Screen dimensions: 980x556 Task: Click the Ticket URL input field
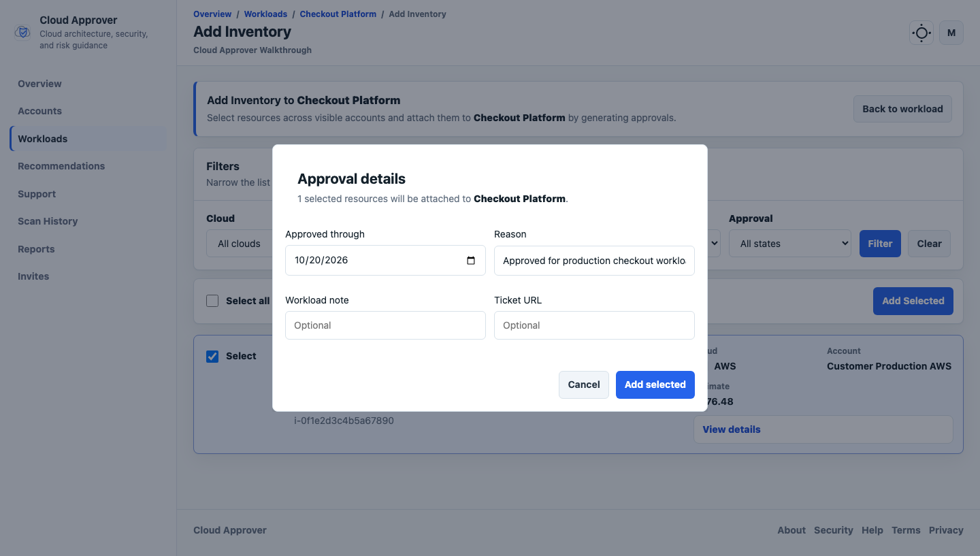[594, 325]
